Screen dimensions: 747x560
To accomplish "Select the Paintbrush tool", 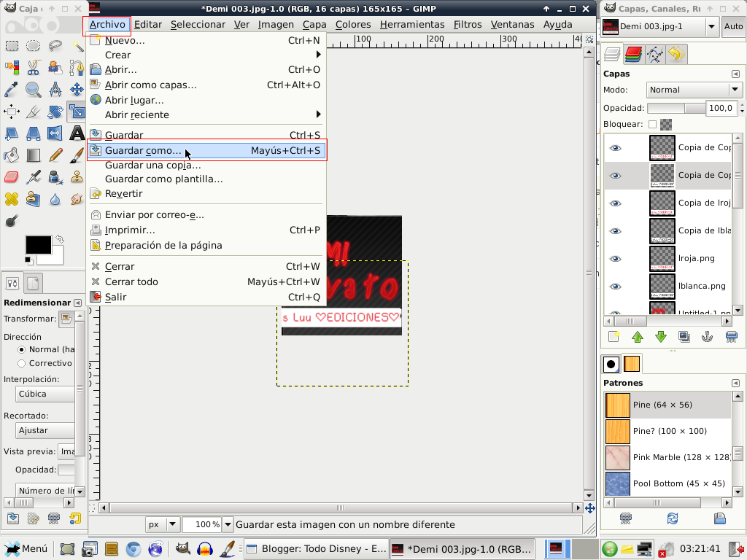I will (77, 155).
